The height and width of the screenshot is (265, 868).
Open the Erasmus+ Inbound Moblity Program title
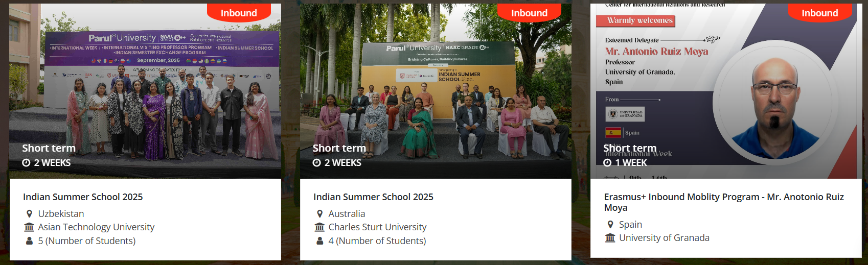click(724, 202)
